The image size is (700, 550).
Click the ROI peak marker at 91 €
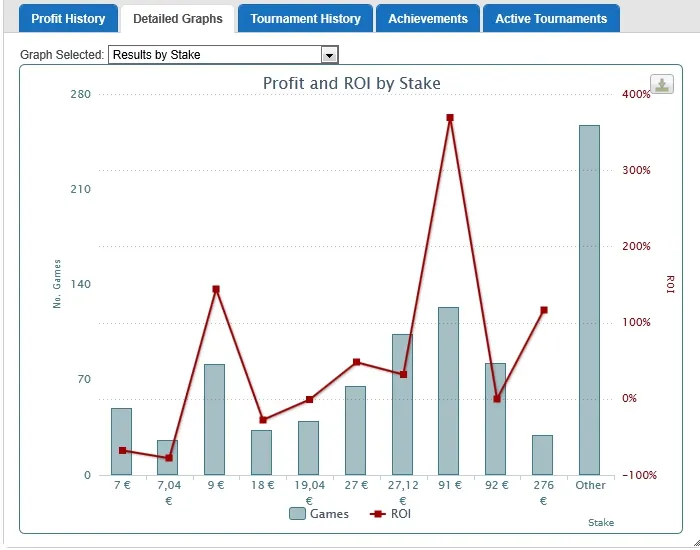pos(450,118)
